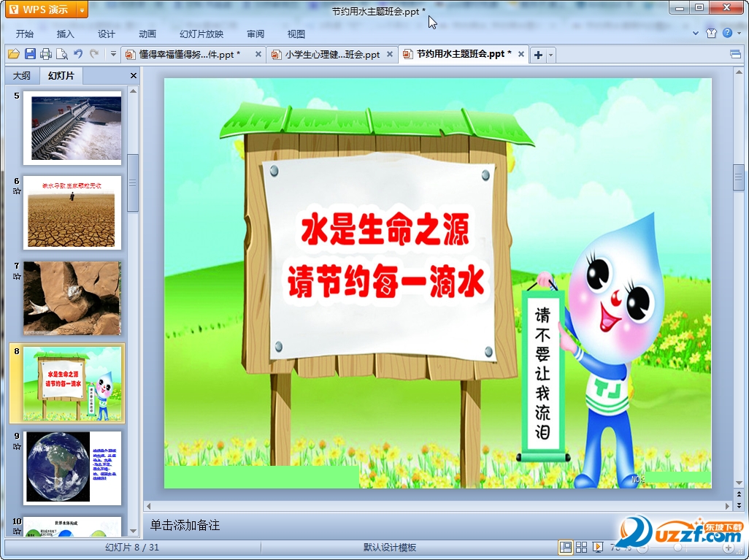The image size is (749, 560).
Task: Select slide 10 partially visible thumbnail
Action: tap(72, 526)
